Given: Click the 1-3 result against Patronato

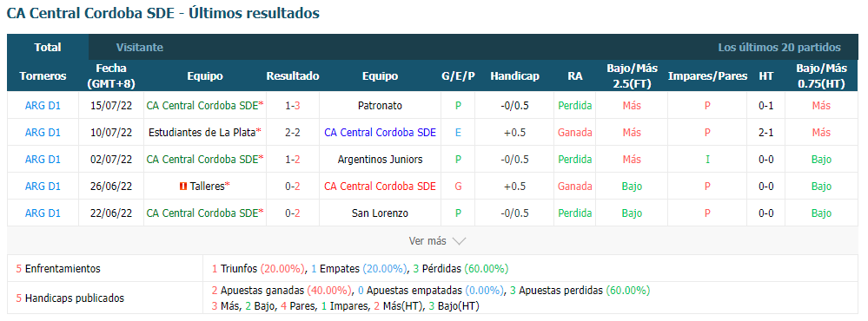Looking at the screenshot, I should (x=293, y=106).
